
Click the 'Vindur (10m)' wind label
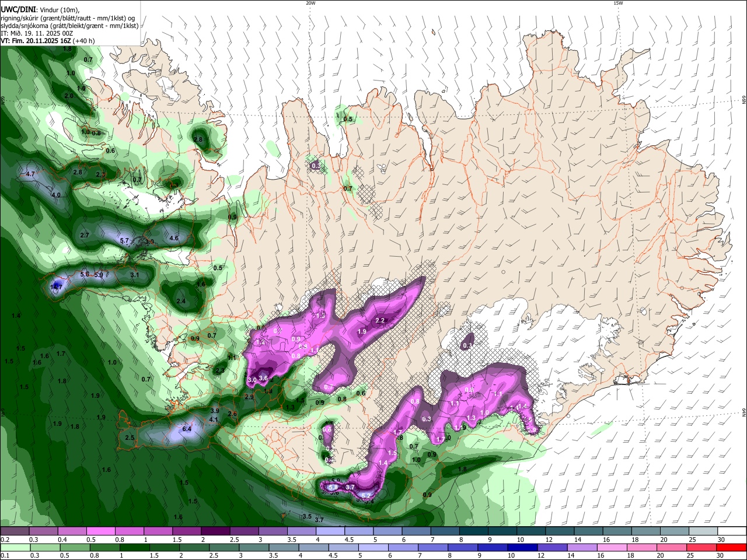[58, 10]
